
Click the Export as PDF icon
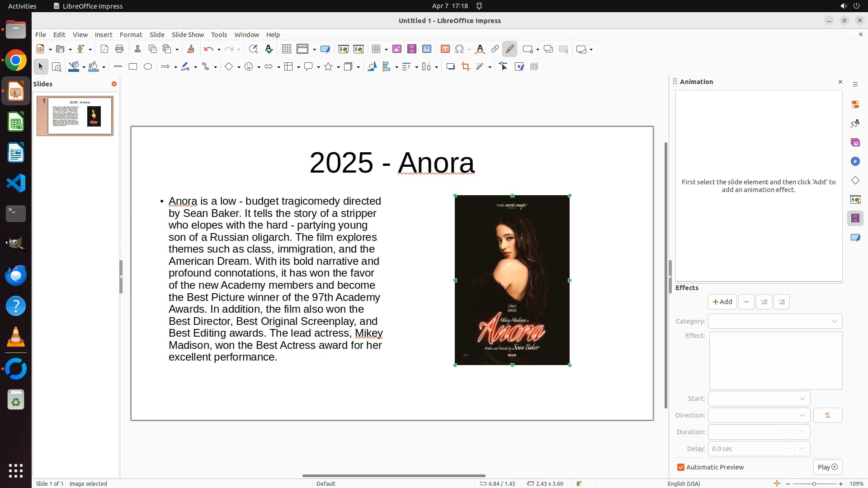point(104,49)
